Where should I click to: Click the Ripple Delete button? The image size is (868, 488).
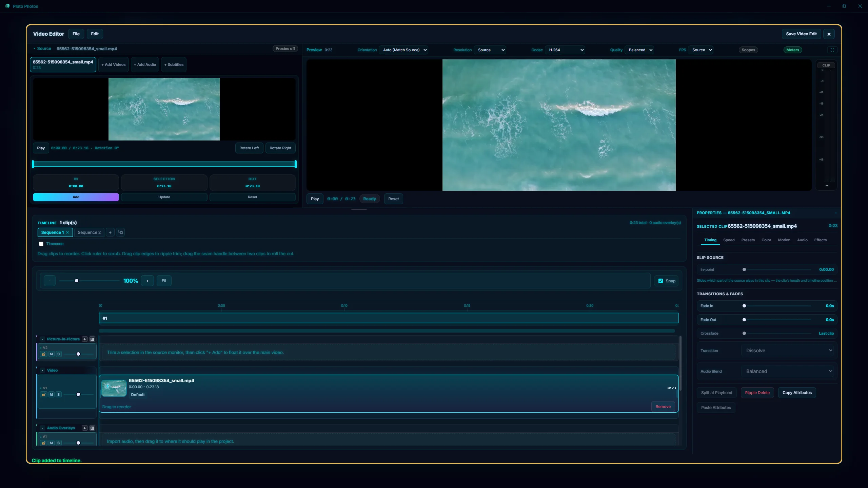(x=757, y=393)
